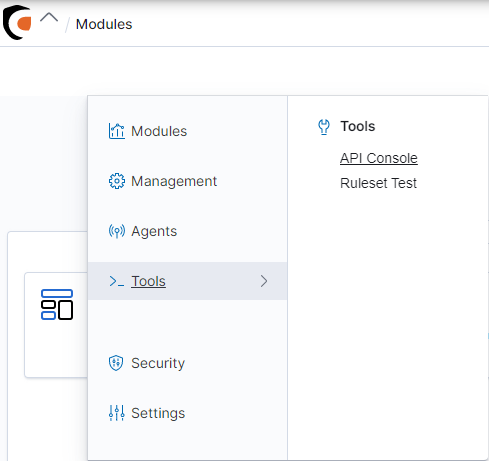Click the Tools wrench header icon

click(x=324, y=127)
